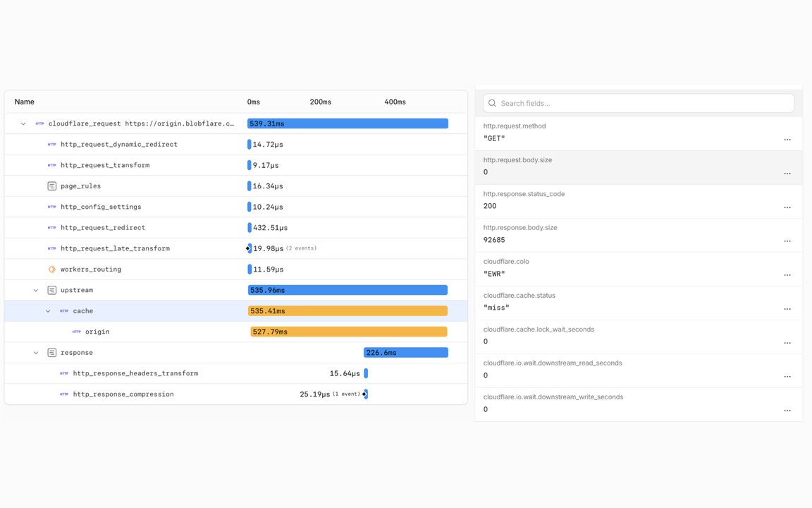The height and width of the screenshot is (508, 812).
Task: Click the Name column header
Action: [25, 102]
